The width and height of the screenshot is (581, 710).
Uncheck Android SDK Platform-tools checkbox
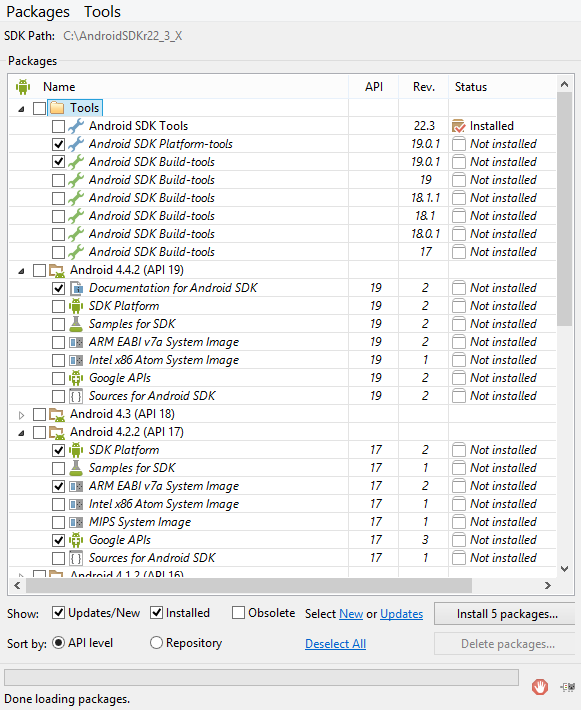point(58,144)
